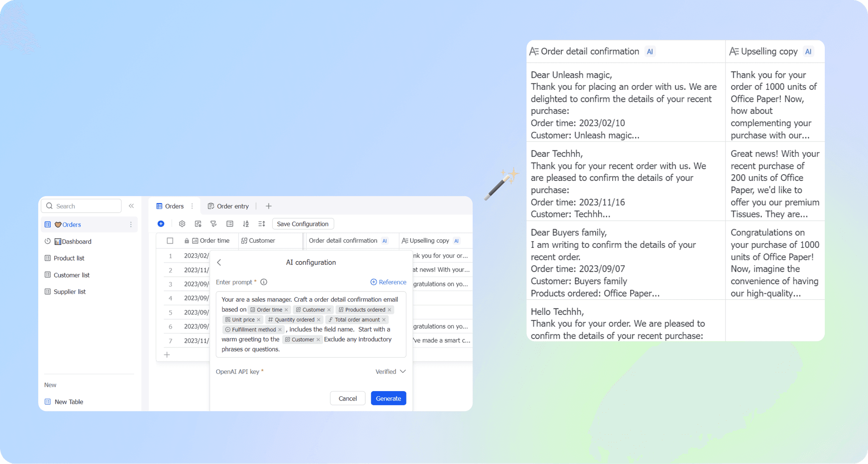
Task: Open the Orders table three-dot menu
Action: point(192,206)
